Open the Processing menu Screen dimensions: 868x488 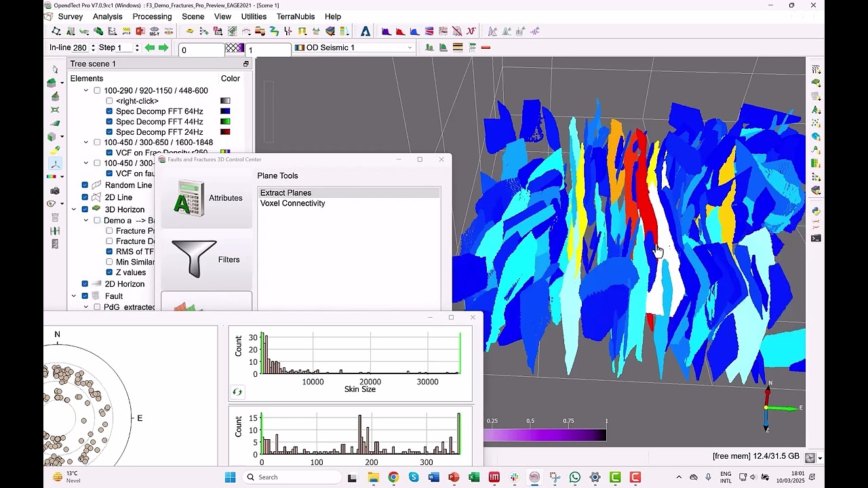153,16
